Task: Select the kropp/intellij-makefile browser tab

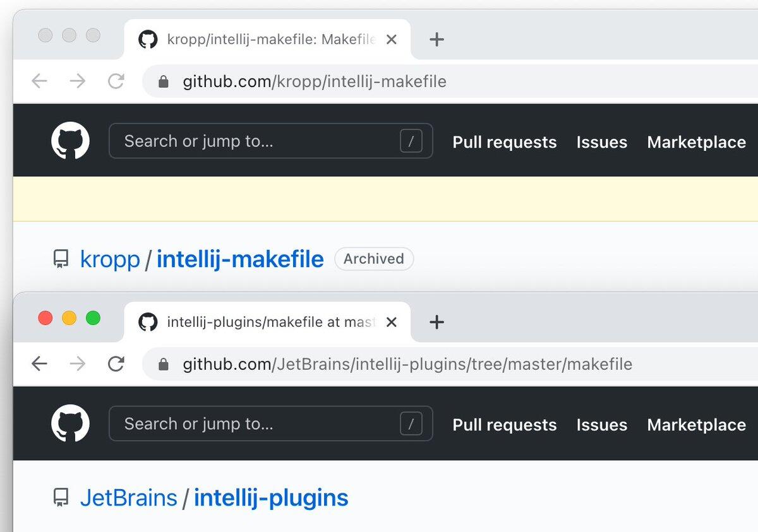Action: [265, 40]
